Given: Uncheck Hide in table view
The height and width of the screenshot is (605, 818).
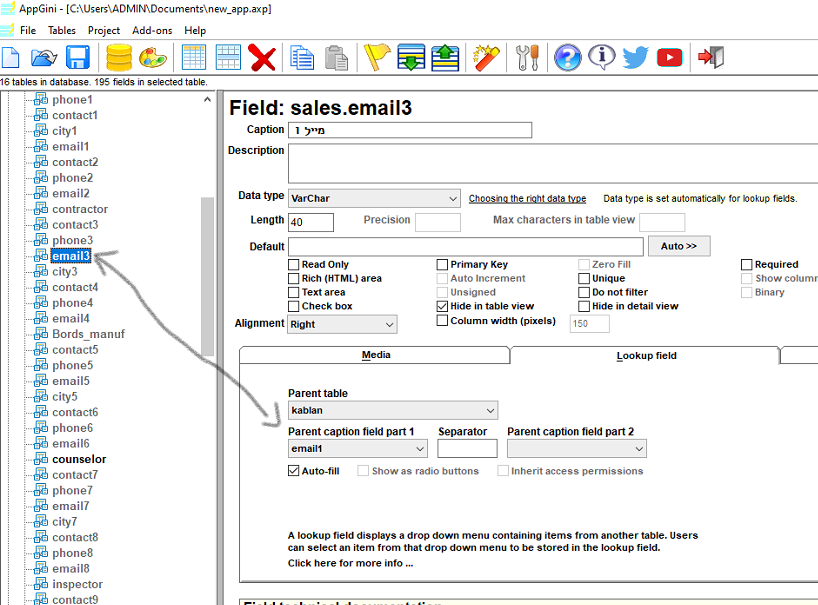Looking at the screenshot, I should coord(442,306).
